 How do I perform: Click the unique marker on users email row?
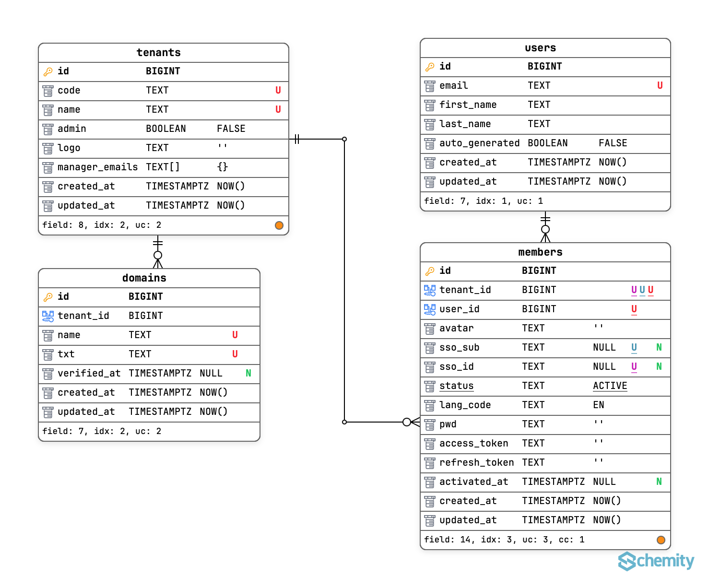click(x=660, y=85)
